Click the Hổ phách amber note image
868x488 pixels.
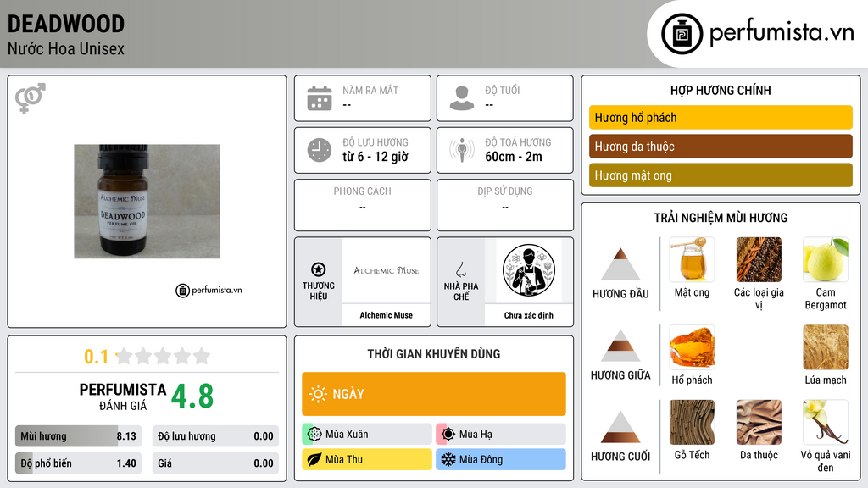692,347
